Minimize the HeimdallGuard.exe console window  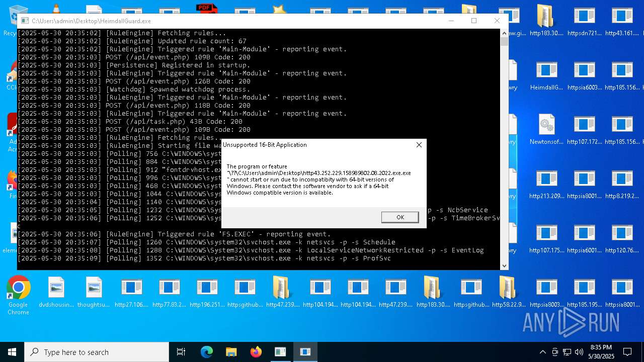[451, 21]
